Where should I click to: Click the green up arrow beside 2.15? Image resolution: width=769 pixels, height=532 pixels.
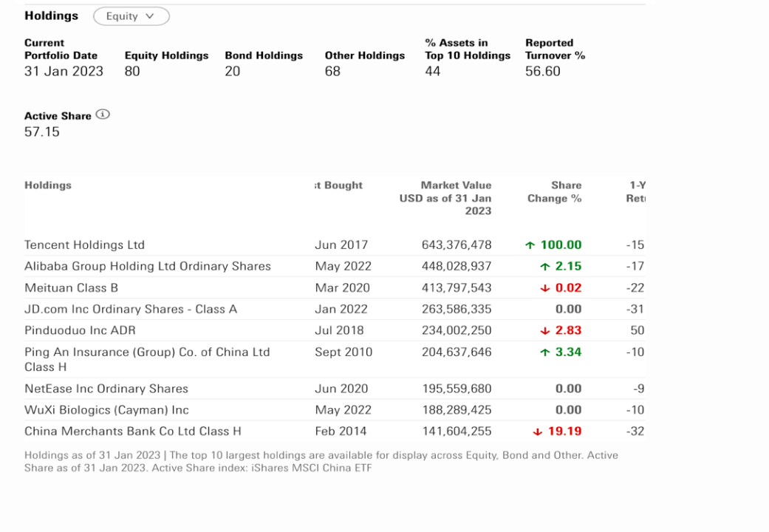point(545,267)
